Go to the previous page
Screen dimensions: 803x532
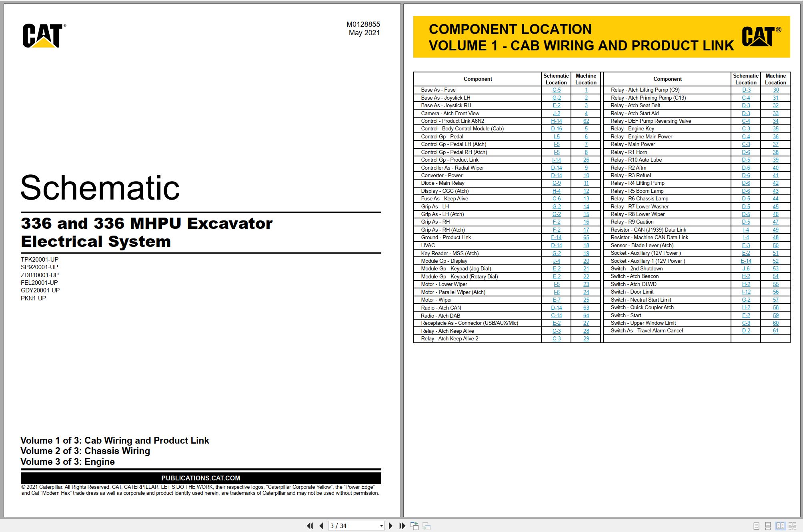(x=321, y=526)
